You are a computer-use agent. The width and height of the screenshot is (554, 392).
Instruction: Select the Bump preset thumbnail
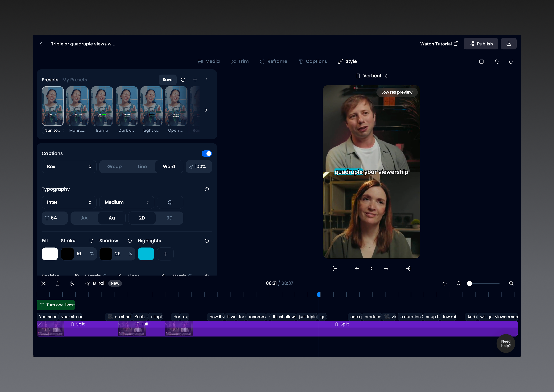tap(102, 106)
